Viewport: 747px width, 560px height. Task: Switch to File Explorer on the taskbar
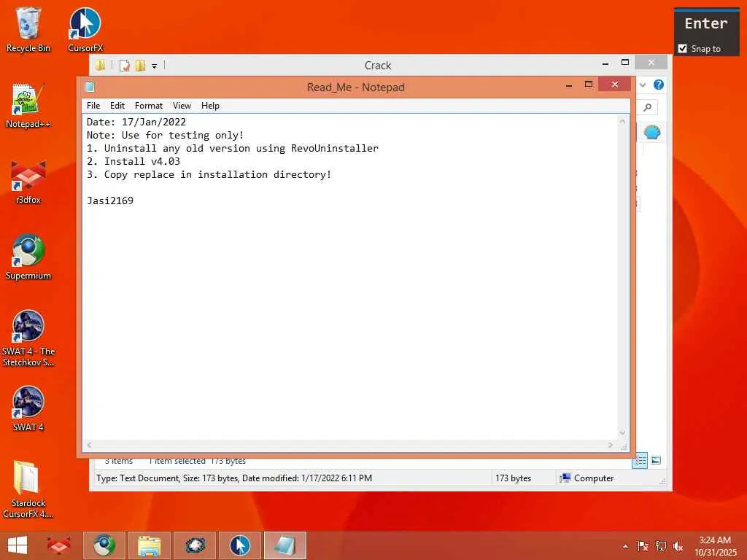[149, 545]
